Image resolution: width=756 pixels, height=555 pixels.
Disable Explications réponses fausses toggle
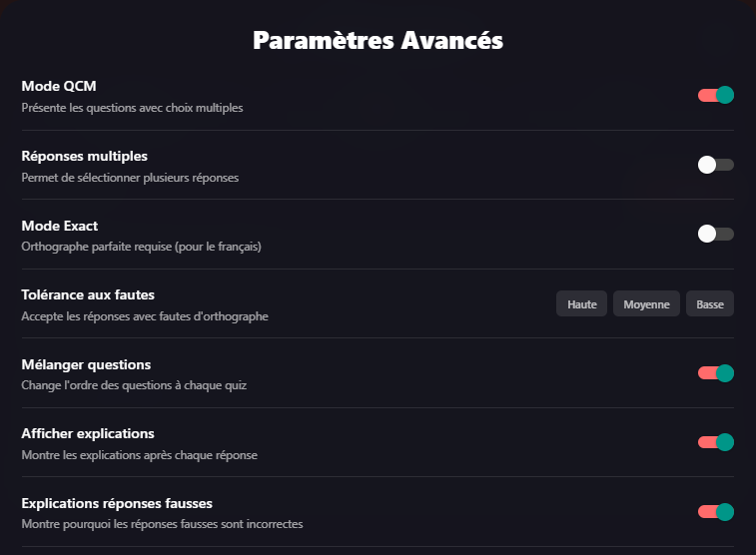coord(716,512)
